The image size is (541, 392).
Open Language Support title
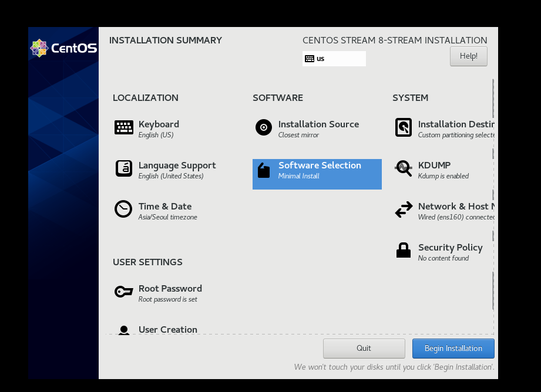[x=177, y=165]
